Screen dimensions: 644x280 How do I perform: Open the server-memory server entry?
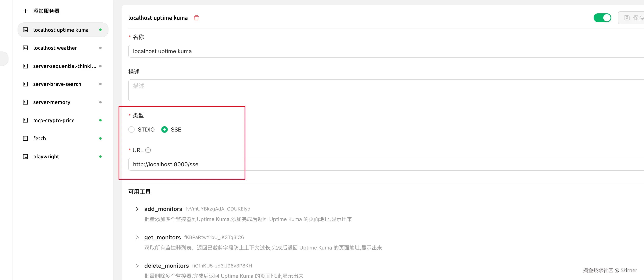click(x=52, y=102)
